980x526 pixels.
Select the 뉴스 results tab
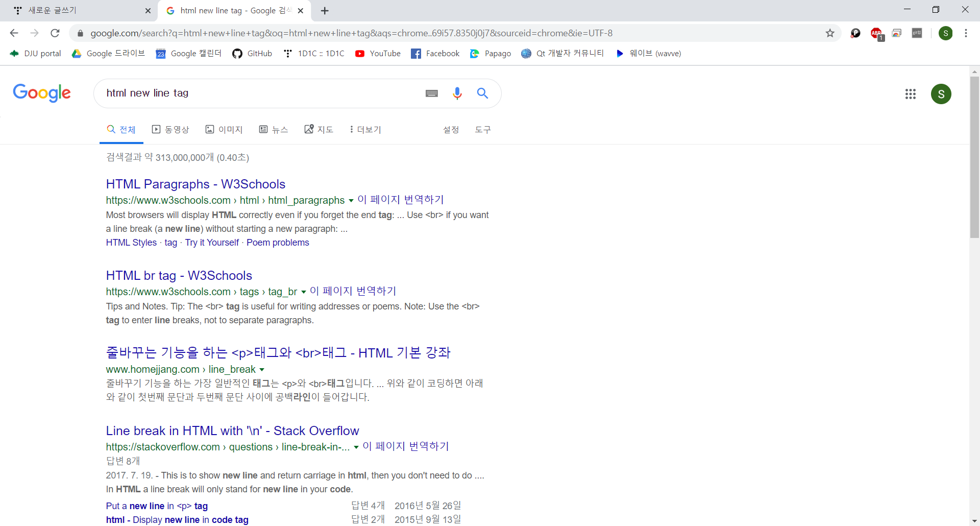point(274,130)
